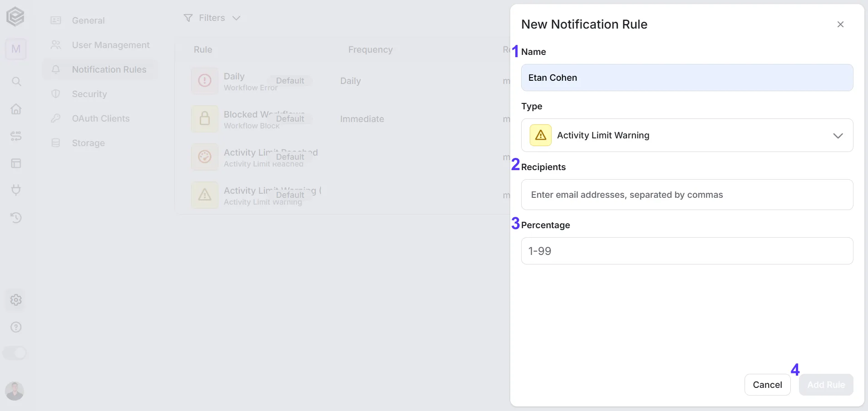Focus the Recipients email field
Viewport: 868px width, 411px height.
(687, 195)
